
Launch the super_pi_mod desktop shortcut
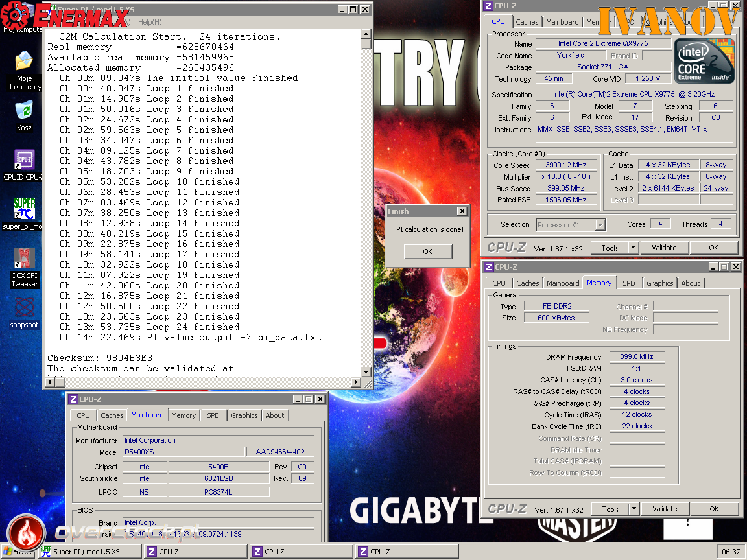click(x=24, y=215)
